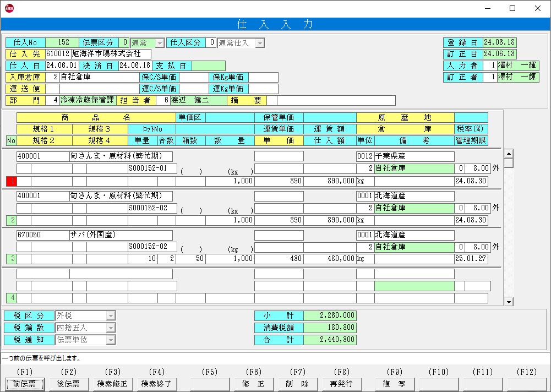This screenshot has height=392, width=551.
Task: Expand the 税区分 外税 dropdown
Action: click(x=111, y=316)
